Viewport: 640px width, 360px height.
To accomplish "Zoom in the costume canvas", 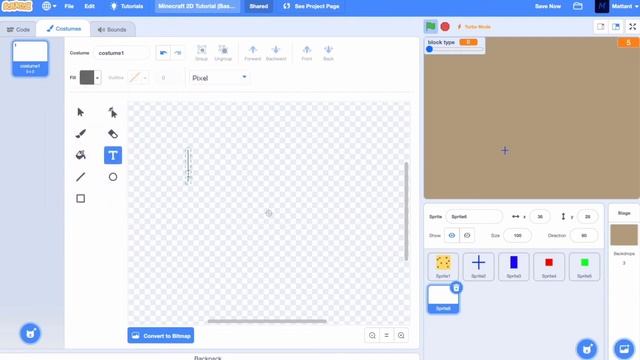I will [x=401, y=335].
